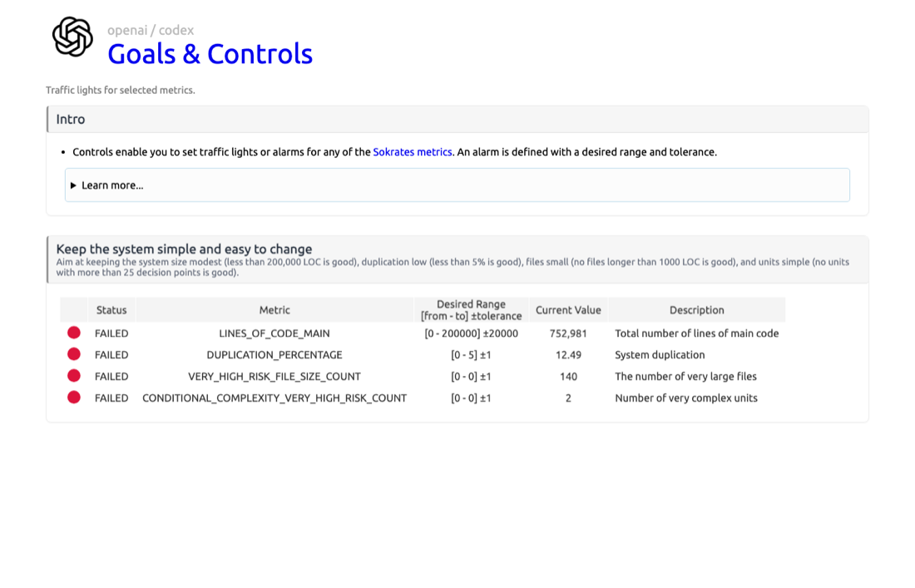Click the current value 752,981

pyautogui.click(x=568, y=333)
